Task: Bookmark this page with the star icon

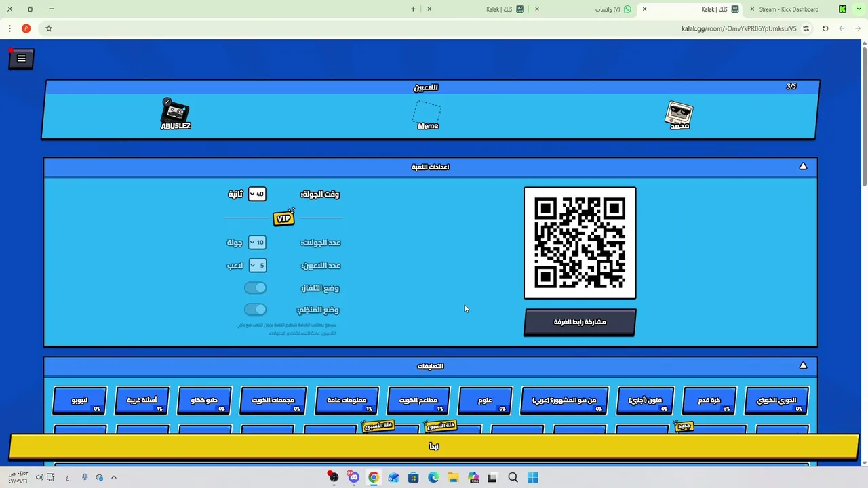Action: pos(49,28)
